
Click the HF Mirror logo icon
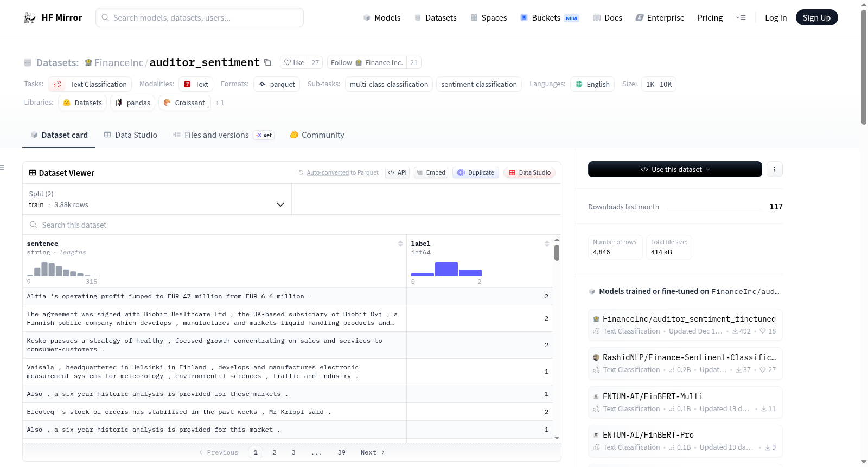pyautogui.click(x=30, y=18)
